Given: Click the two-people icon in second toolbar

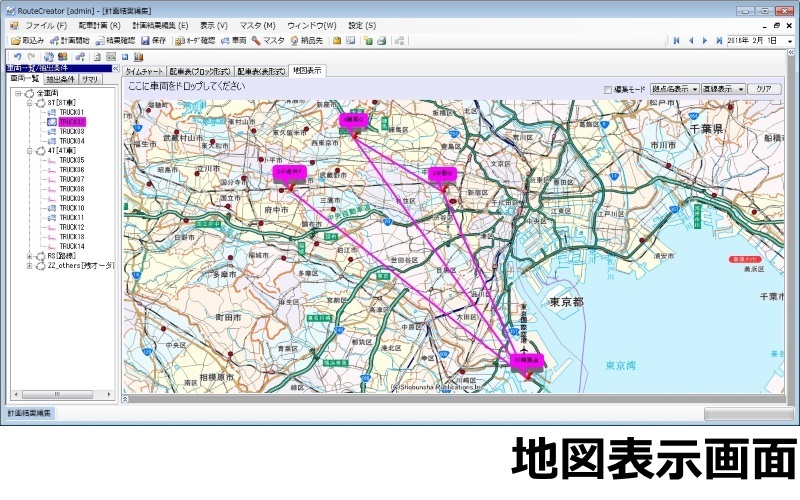Looking at the screenshot, I should 63,57.
